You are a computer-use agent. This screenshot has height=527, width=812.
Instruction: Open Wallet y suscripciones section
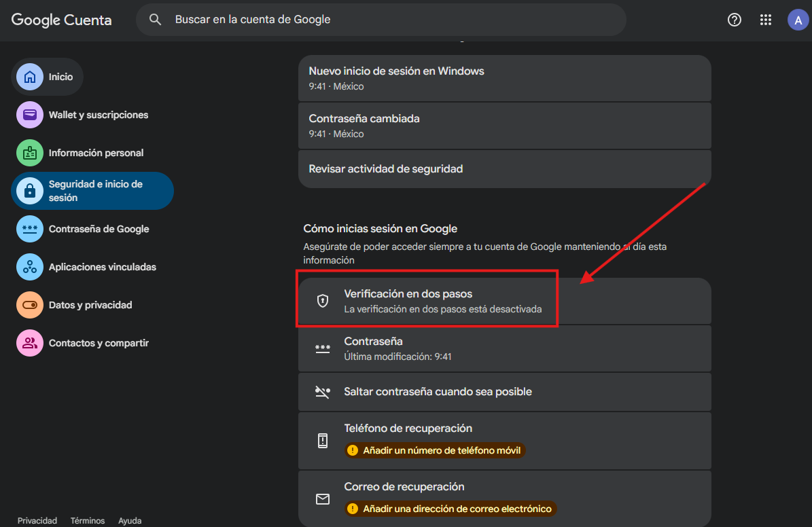[92, 114]
